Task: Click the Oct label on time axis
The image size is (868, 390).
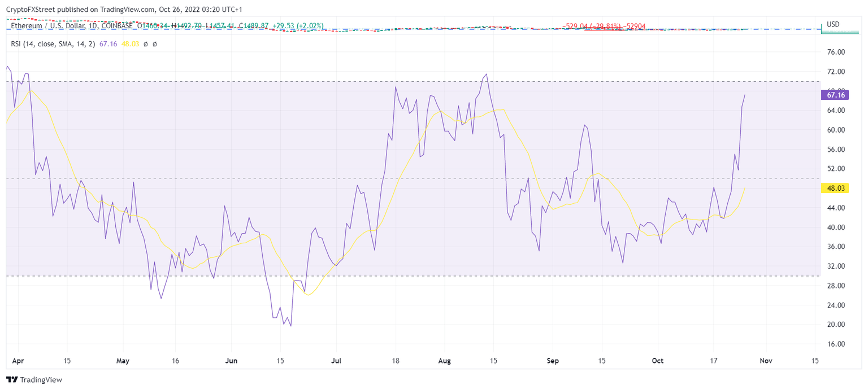Action: coord(657,361)
